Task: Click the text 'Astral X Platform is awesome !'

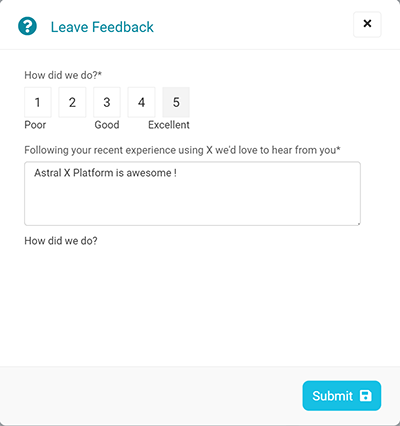Action: click(x=105, y=173)
